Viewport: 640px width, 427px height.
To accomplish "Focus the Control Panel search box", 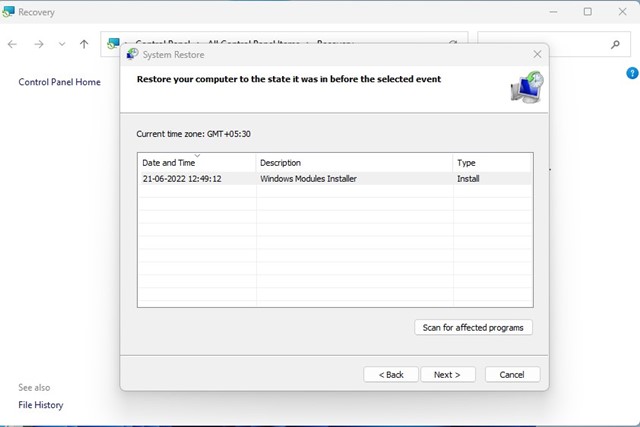I will [545, 45].
